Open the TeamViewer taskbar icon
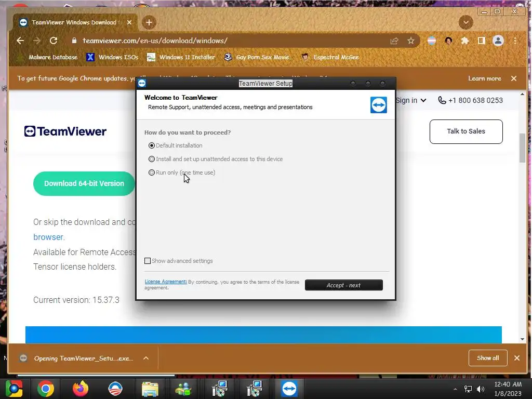532x399 pixels. point(289,389)
